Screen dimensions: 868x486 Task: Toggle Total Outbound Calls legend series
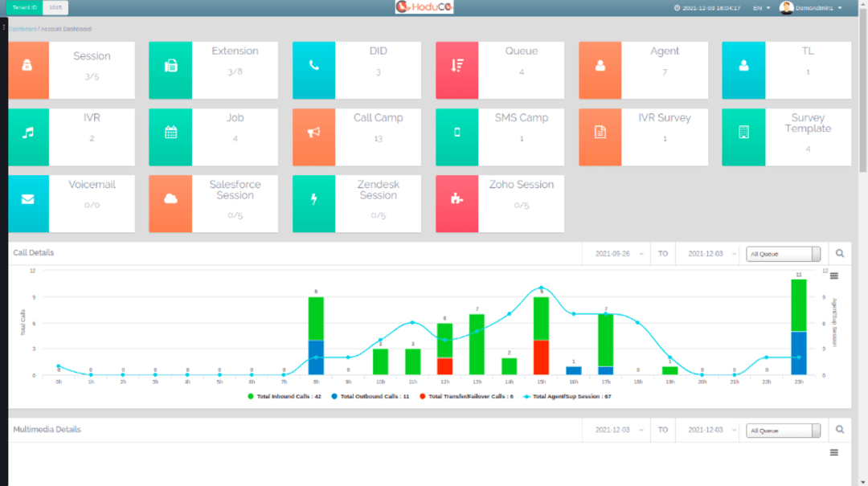pyautogui.click(x=374, y=396)
